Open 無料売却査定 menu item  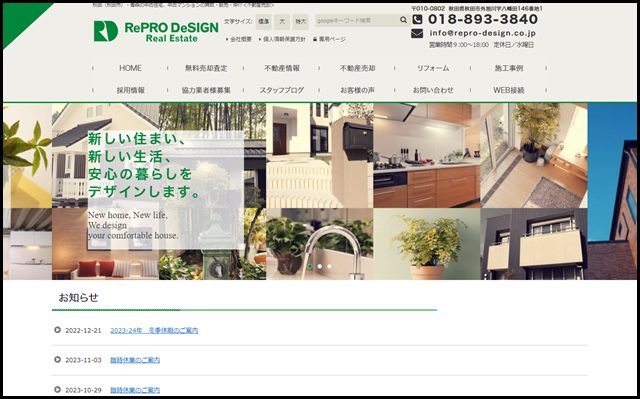coord(206,68)
